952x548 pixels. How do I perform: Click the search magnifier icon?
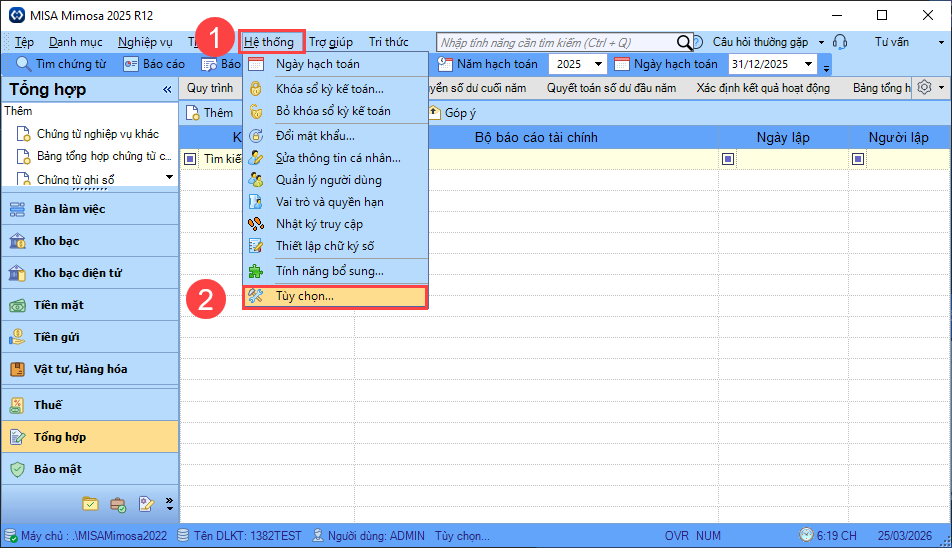(x=685, y=42)
